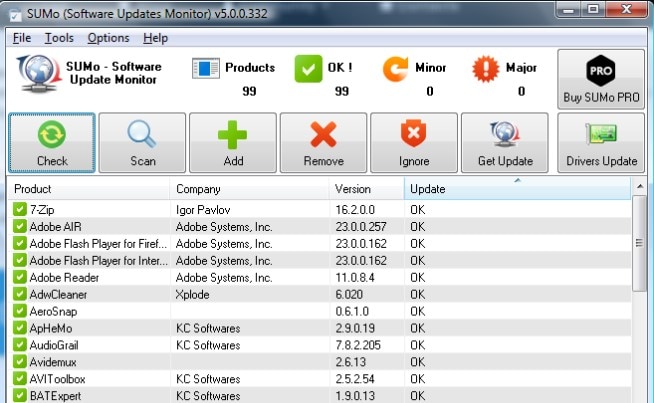Click the orange Minor updates icon

[x=395, y=69]
